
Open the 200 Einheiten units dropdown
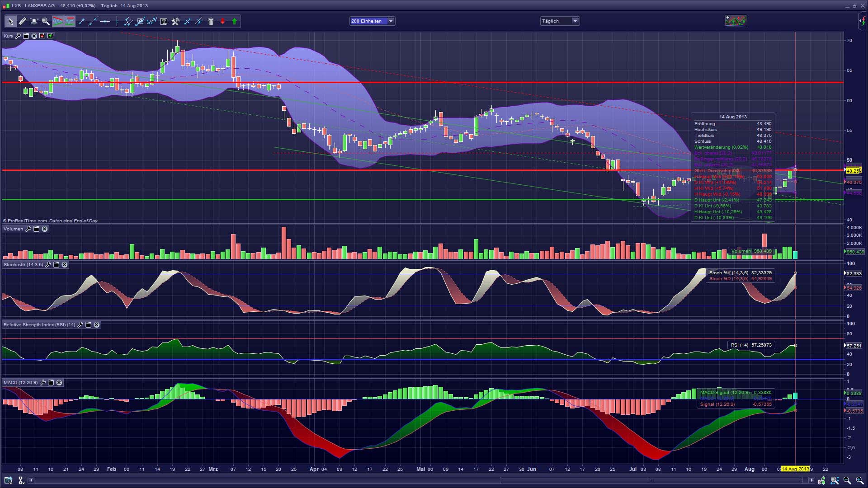391,21
